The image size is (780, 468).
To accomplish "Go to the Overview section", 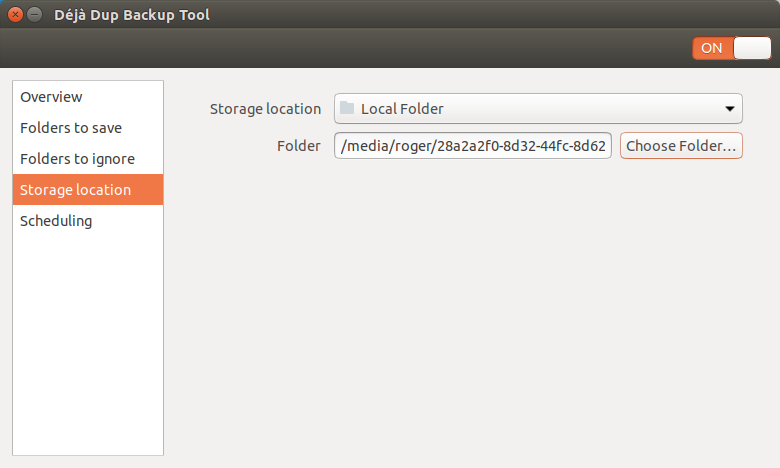I will [x=51, y=97].
